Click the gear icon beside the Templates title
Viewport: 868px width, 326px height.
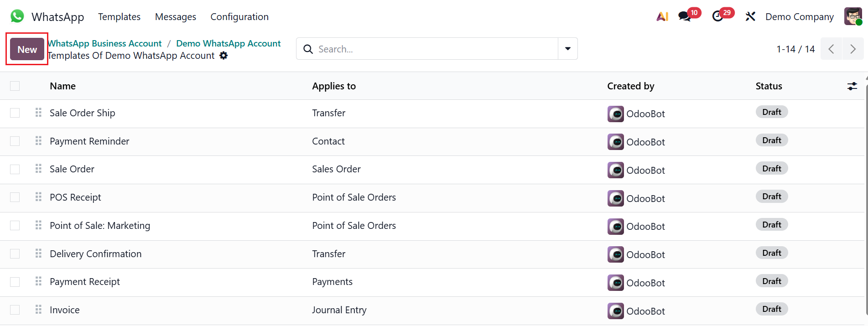(223, 56)
